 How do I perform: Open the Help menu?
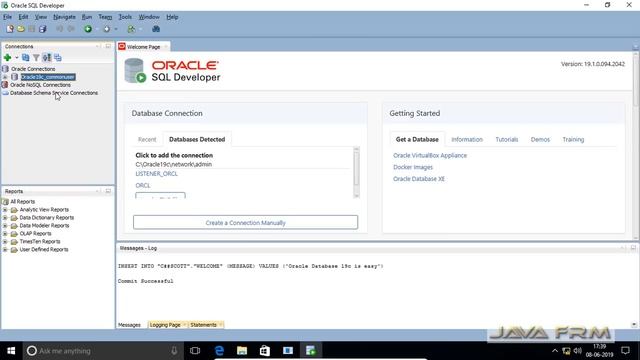tap(172, 17)
